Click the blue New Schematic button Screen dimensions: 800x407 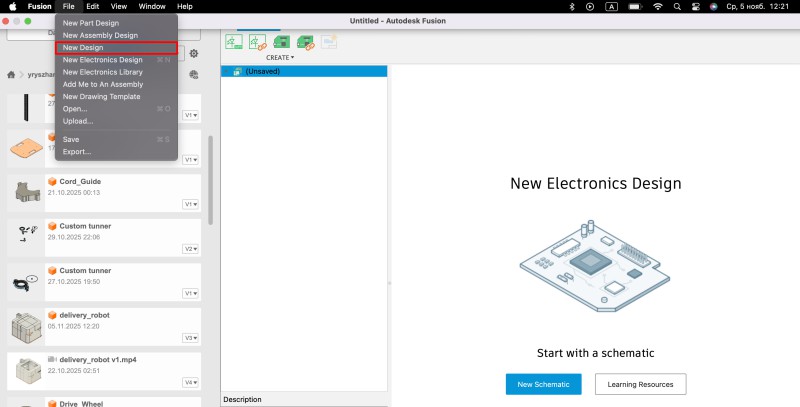pyautogui.click(x=543, y=384)
